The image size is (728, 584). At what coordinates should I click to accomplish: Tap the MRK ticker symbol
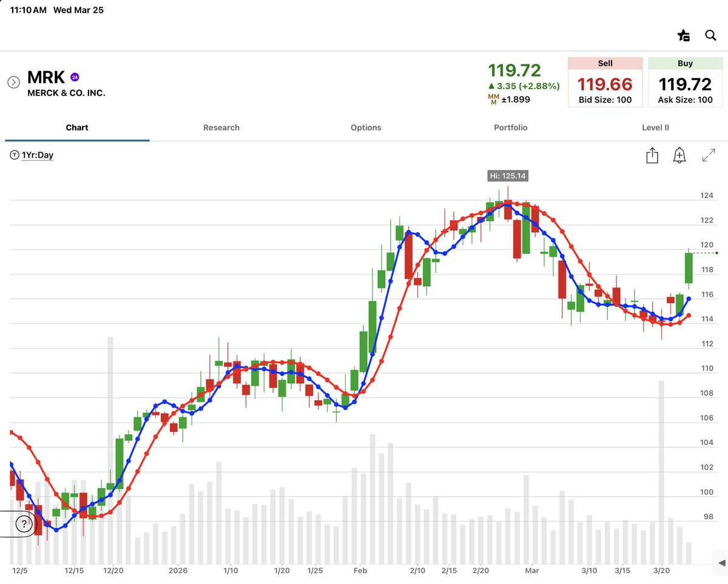pos(46,78)
